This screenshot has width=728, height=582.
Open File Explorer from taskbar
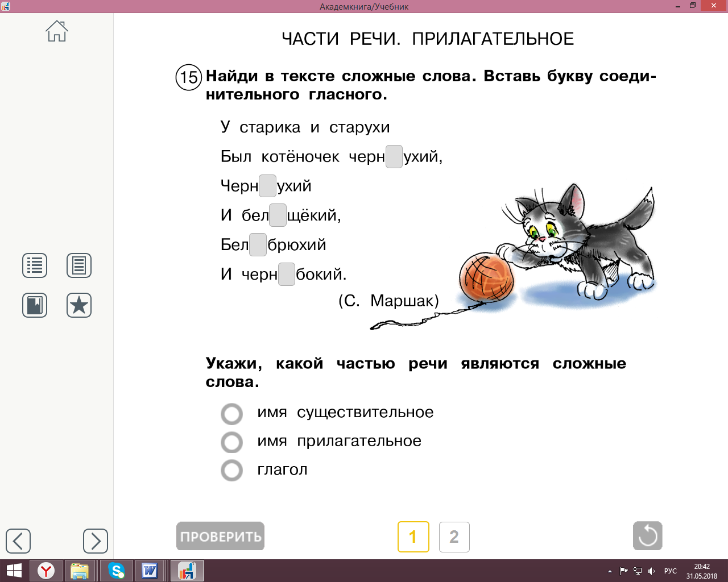pos(80,571)
